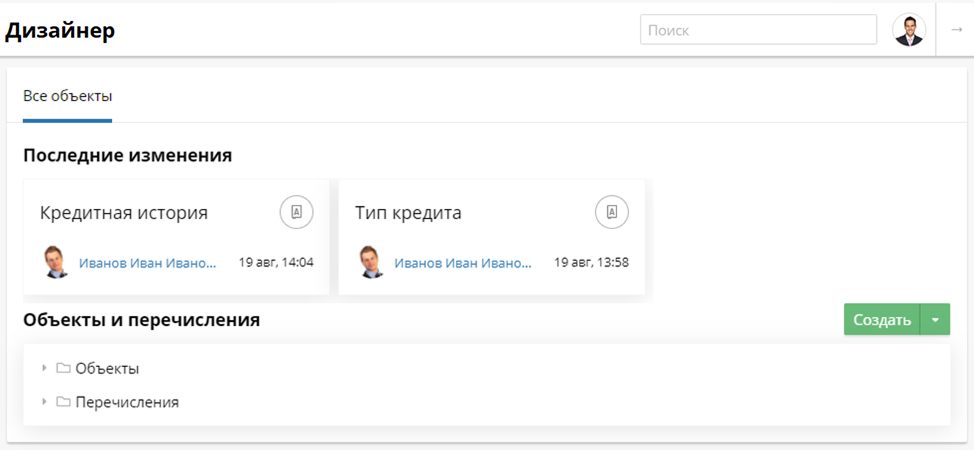Image resolution: width=974 pixels, height=450 pixels.
Task: Expand the Объекты tree node
Action: point(44,368)
